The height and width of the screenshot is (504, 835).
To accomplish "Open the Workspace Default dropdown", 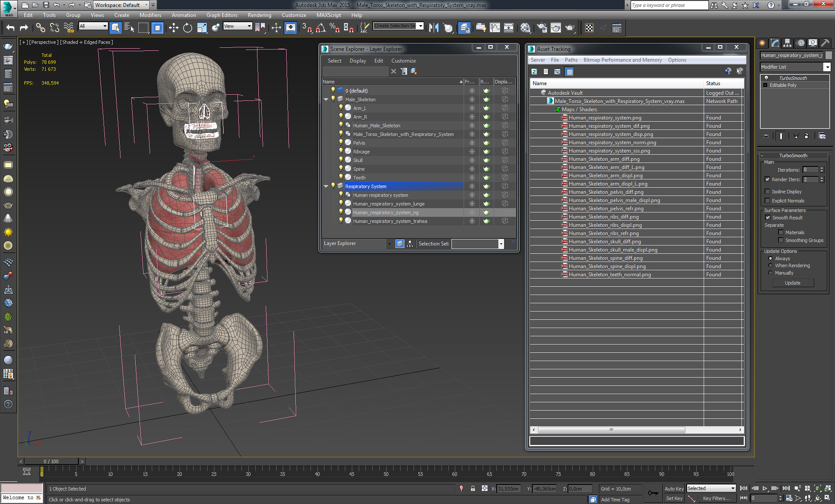I will 147,5.
